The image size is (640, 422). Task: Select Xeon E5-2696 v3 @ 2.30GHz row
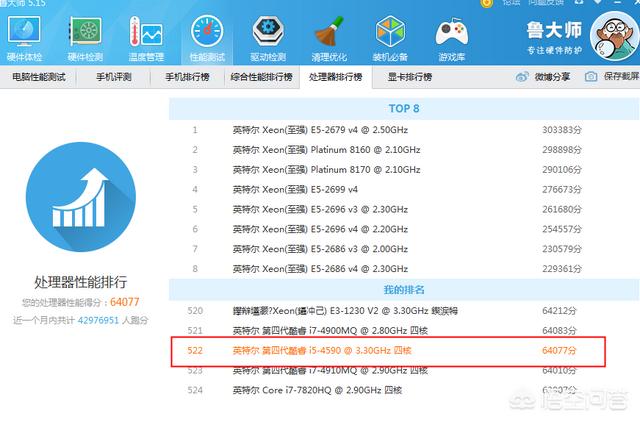[x=404, y=209]
